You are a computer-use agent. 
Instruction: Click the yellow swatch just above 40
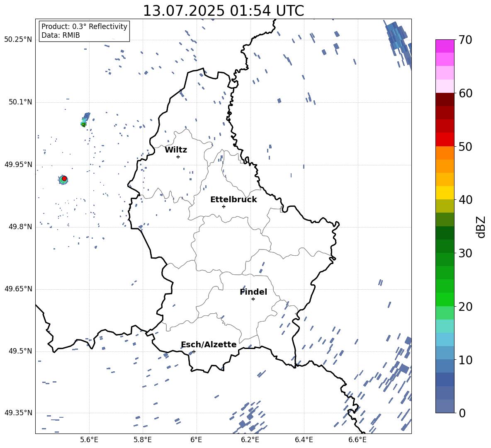tap(445, 192)
